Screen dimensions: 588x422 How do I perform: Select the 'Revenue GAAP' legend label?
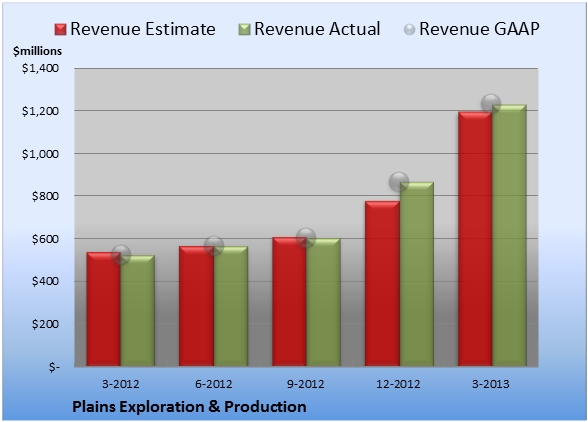click(x=479, y=29)
